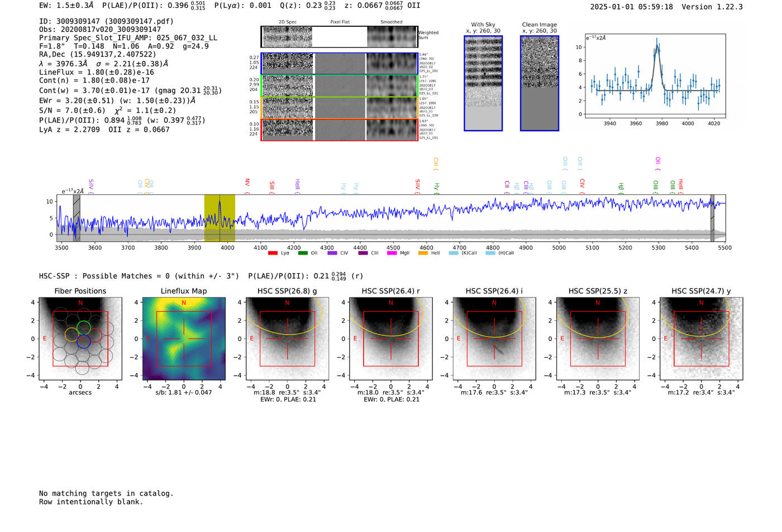Click the hatched gray band near 5460 Å

(712, 218)
